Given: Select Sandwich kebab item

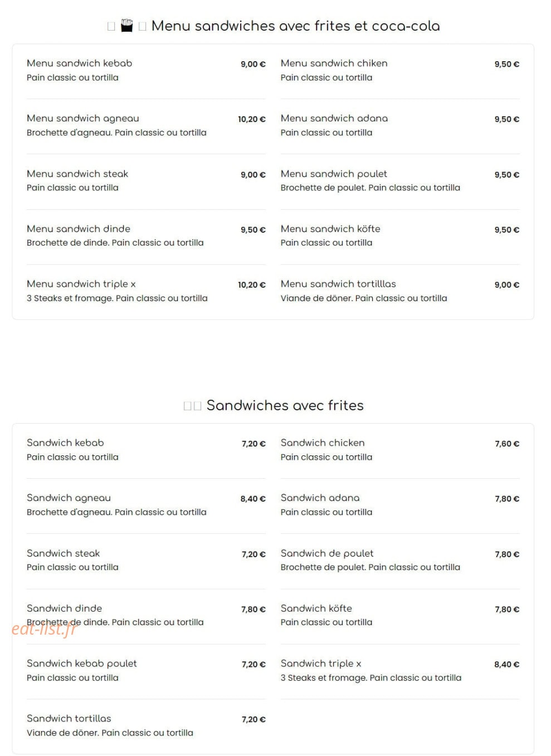Looking at the screenshot, I should pyautogui.click(x=146, y=450).
